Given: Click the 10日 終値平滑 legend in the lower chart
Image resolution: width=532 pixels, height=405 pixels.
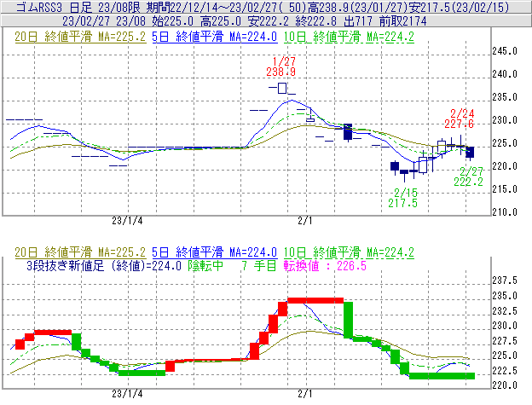Looking at the screenshot, I should tap(349, 252).
